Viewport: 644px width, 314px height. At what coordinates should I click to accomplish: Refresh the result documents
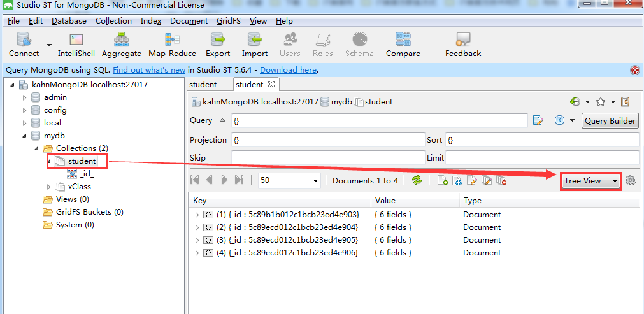(x=417, y=180)
